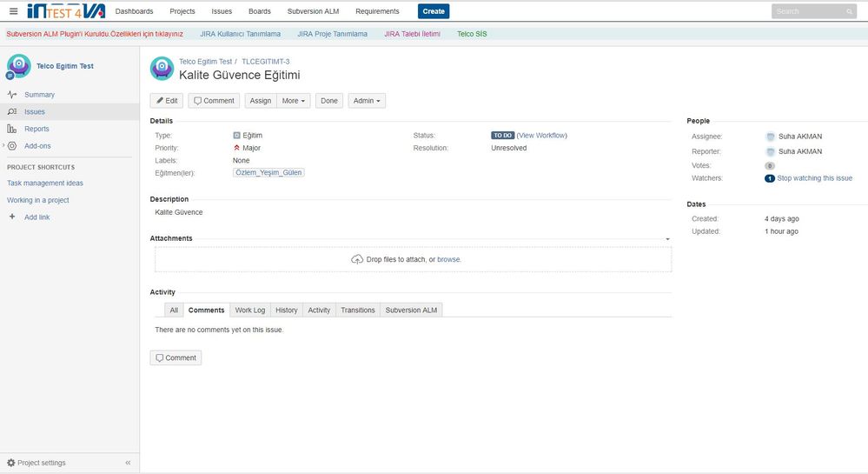Switch to the All activity tab

click(x=174, y=310)
